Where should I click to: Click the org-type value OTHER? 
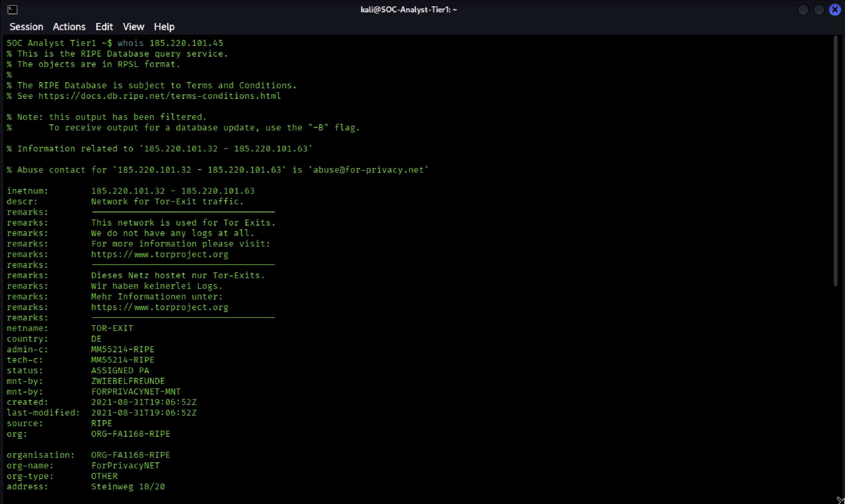[x=104, y=476]
